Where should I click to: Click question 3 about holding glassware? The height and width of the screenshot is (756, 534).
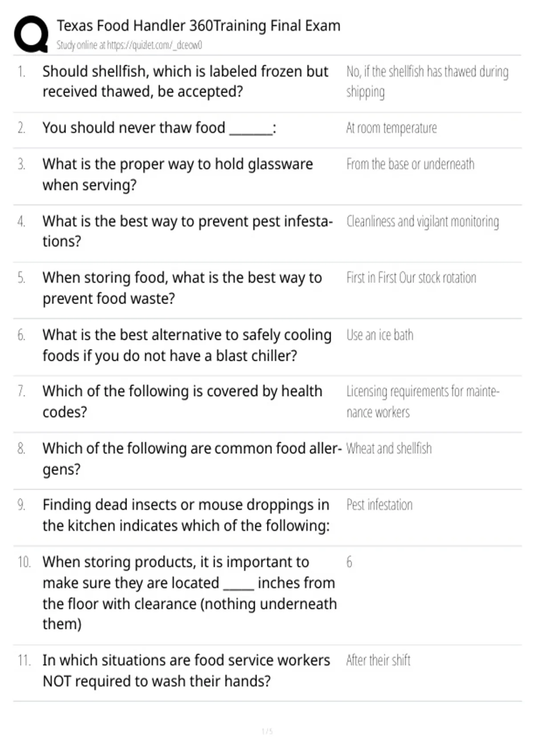(x=178, y=174)
